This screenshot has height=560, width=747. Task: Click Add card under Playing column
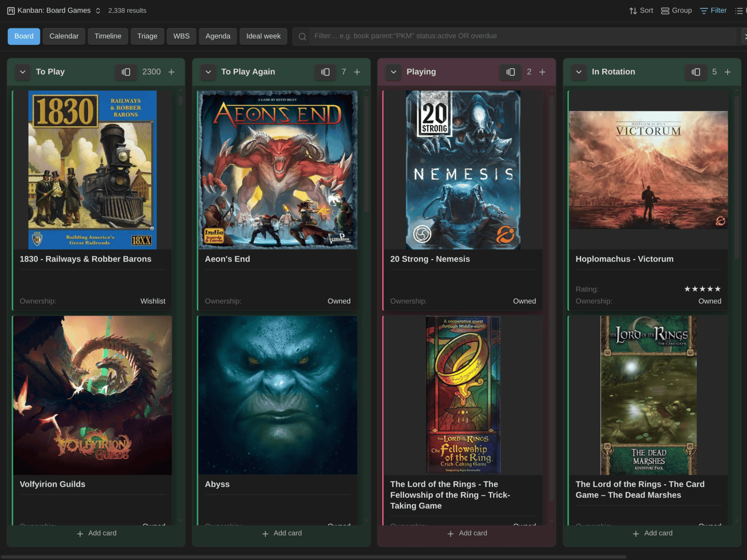click(467, 533)
